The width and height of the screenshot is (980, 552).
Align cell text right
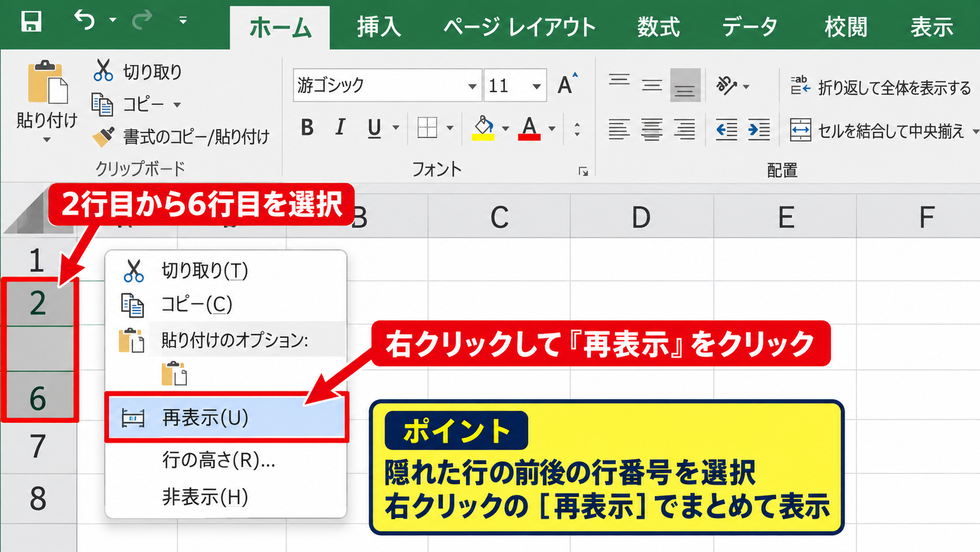[x=685, y=130]
